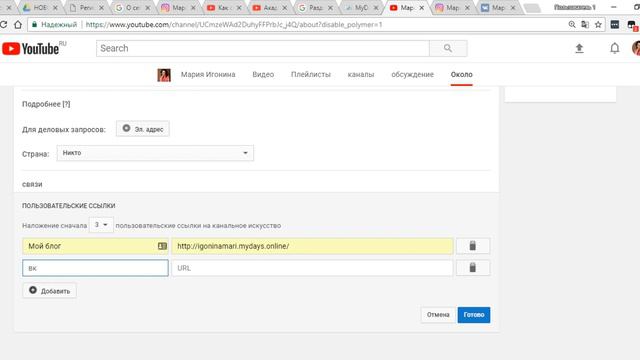Screen dimensions: 640x360
Task: Click the search magnifier button
Action: coord(448,48)
